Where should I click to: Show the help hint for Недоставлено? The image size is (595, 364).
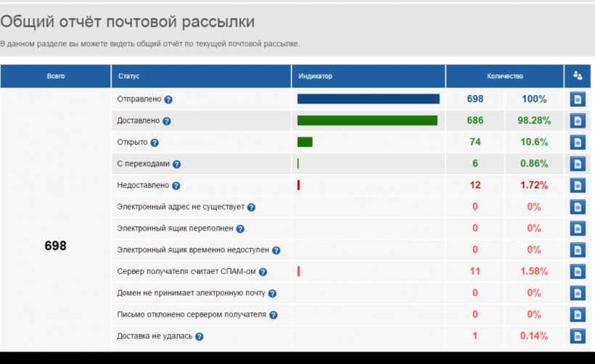(x=176, y=186)
